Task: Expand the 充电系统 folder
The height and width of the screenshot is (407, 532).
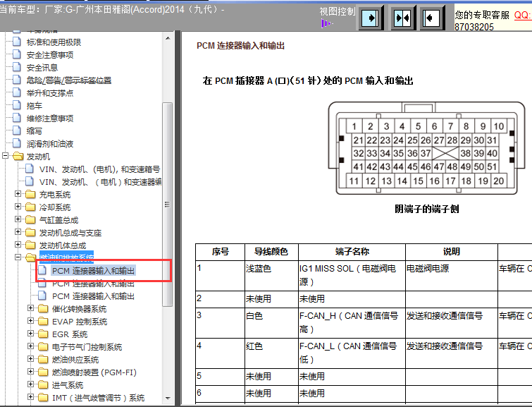Action: click(x=18, y=194)
